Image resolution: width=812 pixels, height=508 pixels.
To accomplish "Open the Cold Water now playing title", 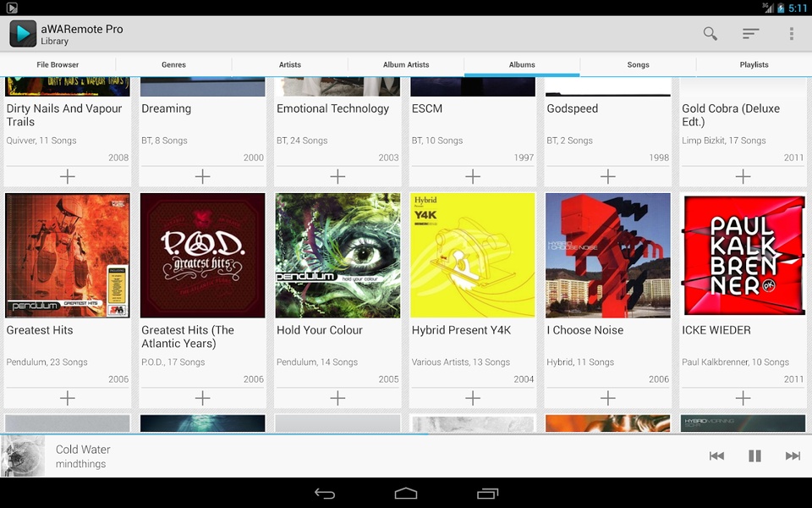I will pos(83,450).
